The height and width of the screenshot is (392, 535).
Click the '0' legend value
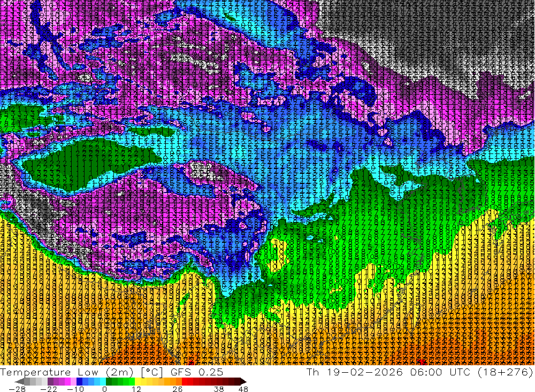(104, 389)
